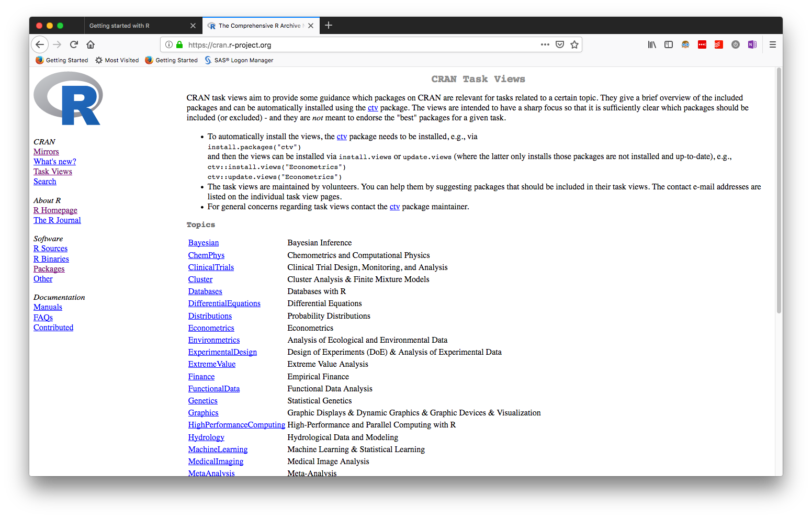
Task: Open the Manuals documentation link
Action: pos(48,307)
